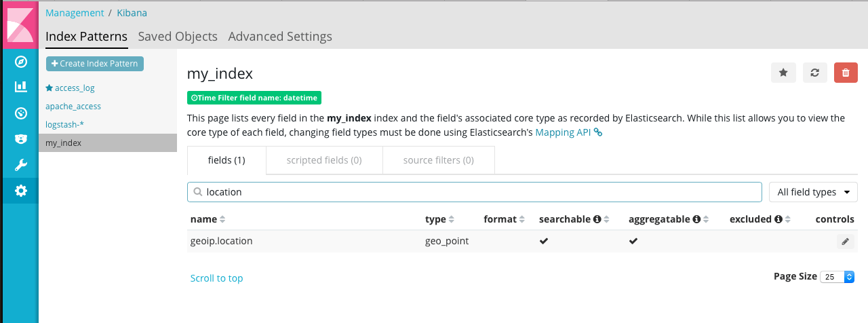Set my_index as default with star button
This screenshot has width=868, height=323.
coord(783,73)
